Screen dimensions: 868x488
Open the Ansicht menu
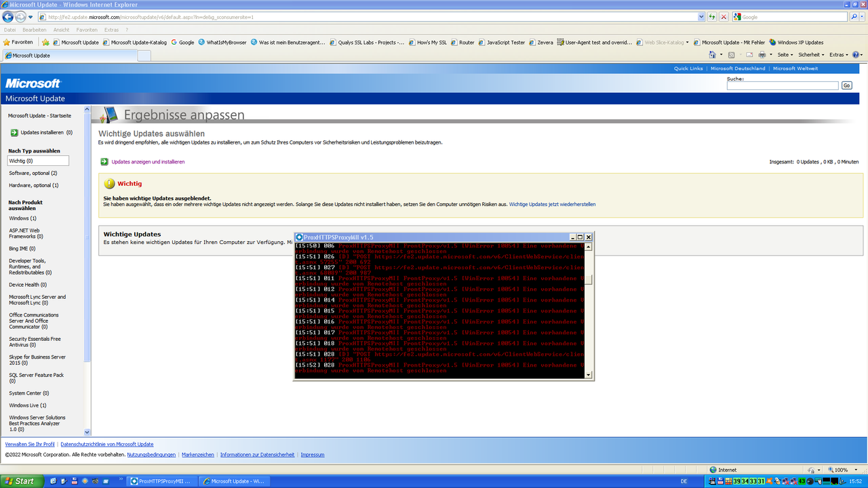click(61, 30)
